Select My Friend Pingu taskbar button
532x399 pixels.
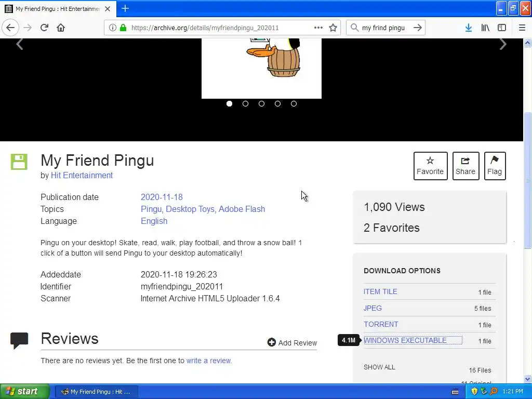(x=96, y=392)
